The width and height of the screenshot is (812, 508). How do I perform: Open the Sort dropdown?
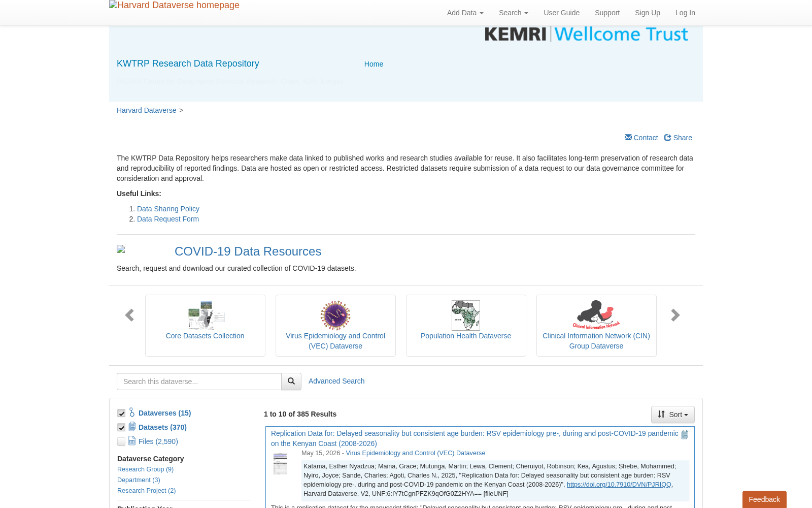tap(672, 415)
